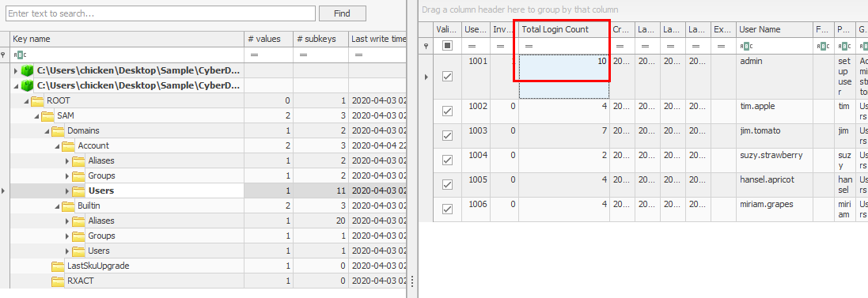This screenshot has height=298, width=868.
Task: Click the Builtin folder icon
Action: pyautogui.click(x=68, y=206)
